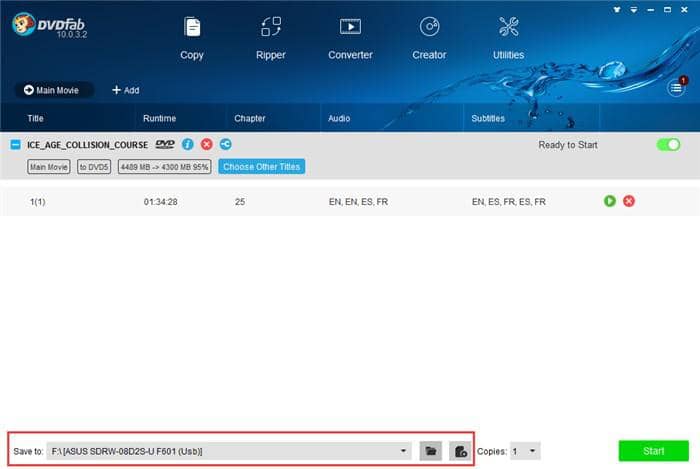Open the Creator module

tap(429, 39)
